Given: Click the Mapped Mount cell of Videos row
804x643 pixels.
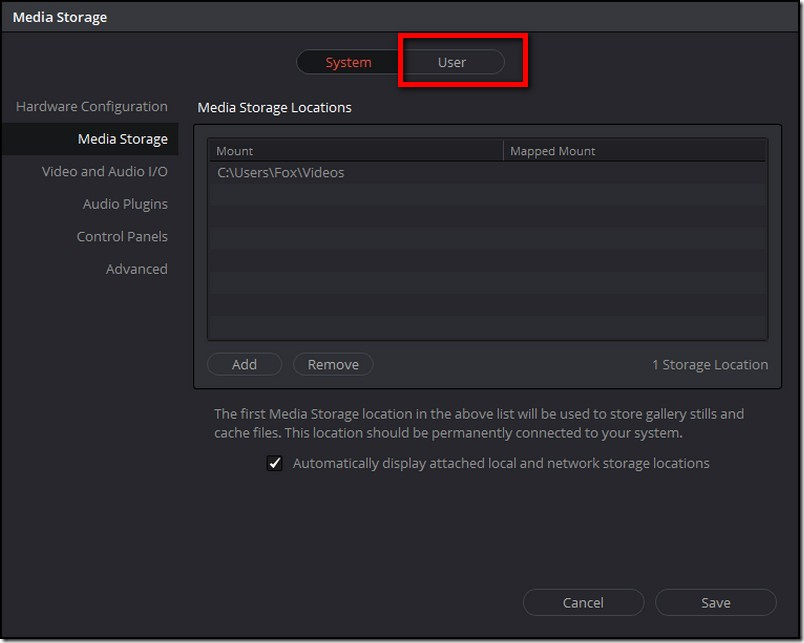Looking at the screenshot, I should tap(634, 173).
